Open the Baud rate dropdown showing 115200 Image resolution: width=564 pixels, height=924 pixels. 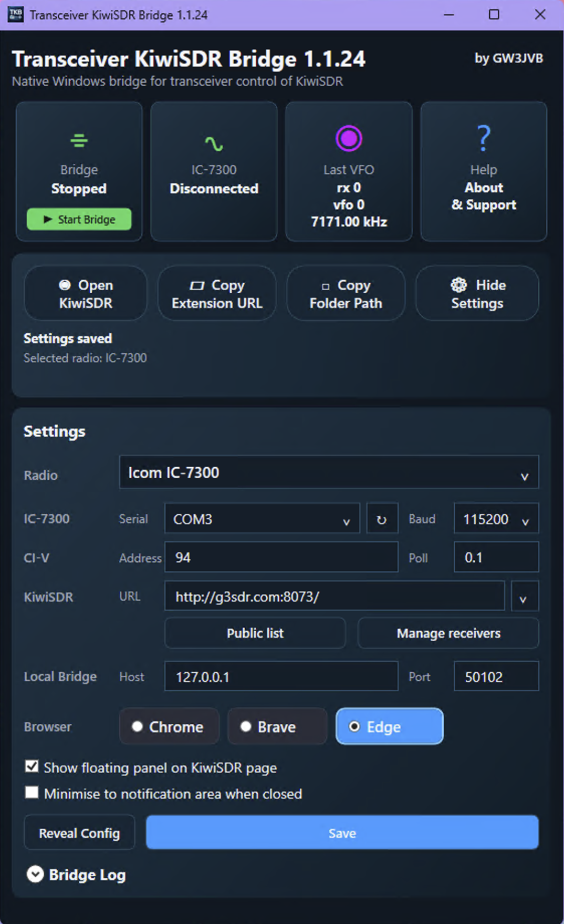[496, 519]
